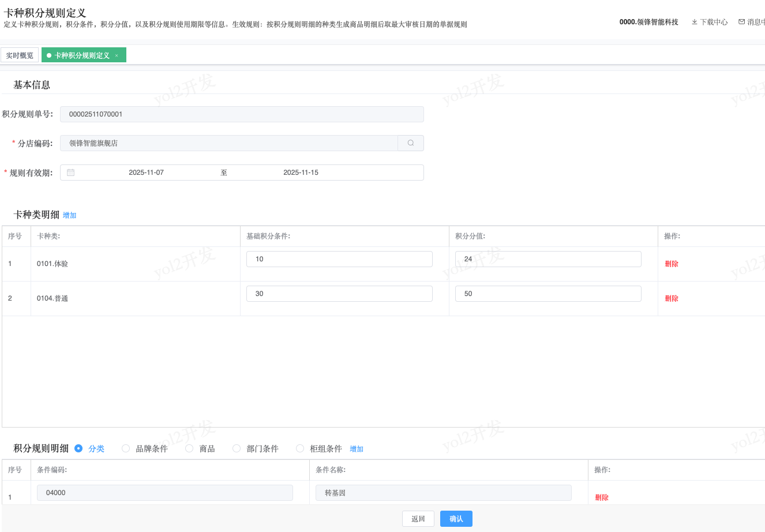Select the 部门条件 radio option
The height and width of the screenshot is (532, 765).
(237, 448)
